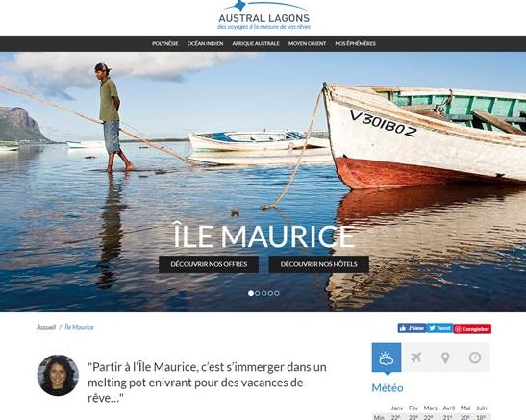This screenshot has width=526, height=420.
Task: Open the Océan Indien menu
Action: (205, 43)
